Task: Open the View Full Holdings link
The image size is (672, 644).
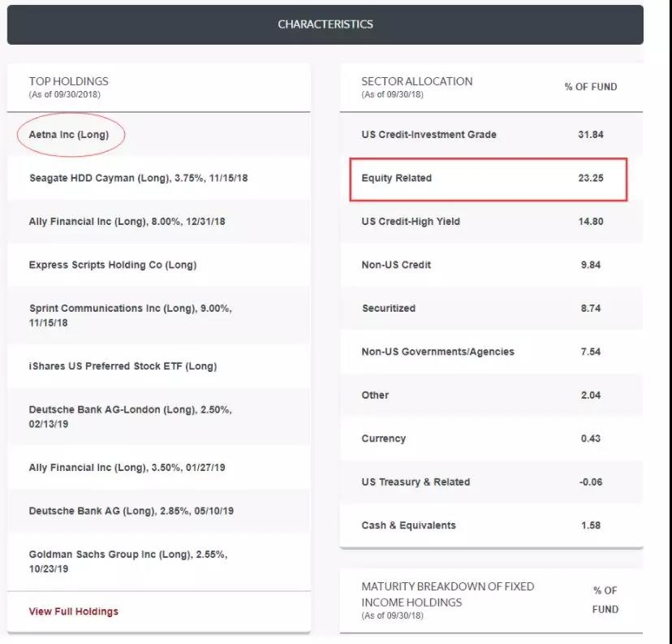Action: (74, 612)
